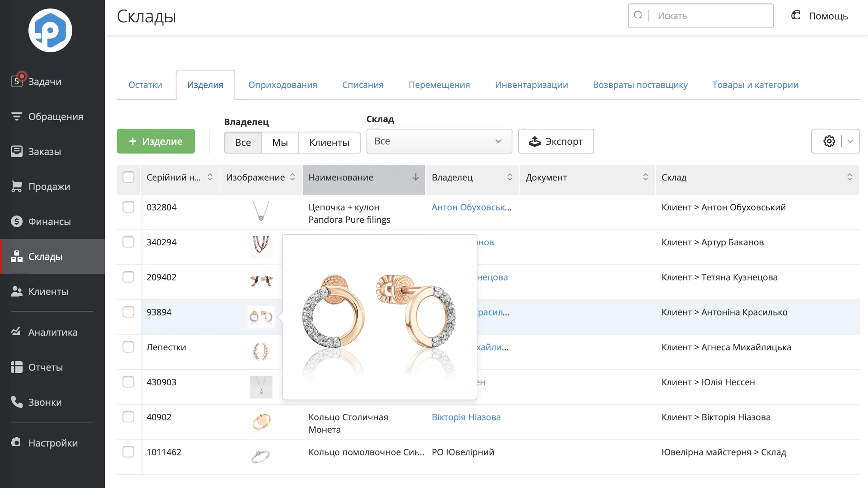
Task: Sort by Владелец column arrows
Action: point(510,177)
